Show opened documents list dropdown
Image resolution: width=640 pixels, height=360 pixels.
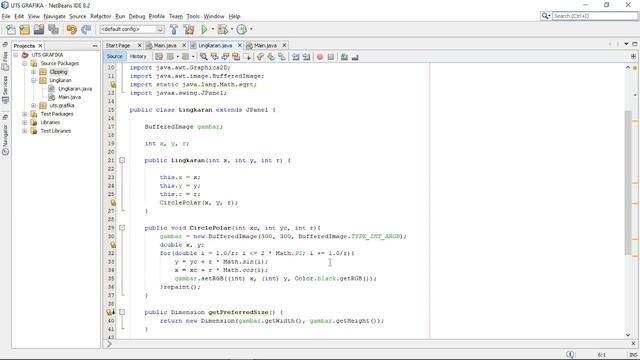tap(626, 44)
